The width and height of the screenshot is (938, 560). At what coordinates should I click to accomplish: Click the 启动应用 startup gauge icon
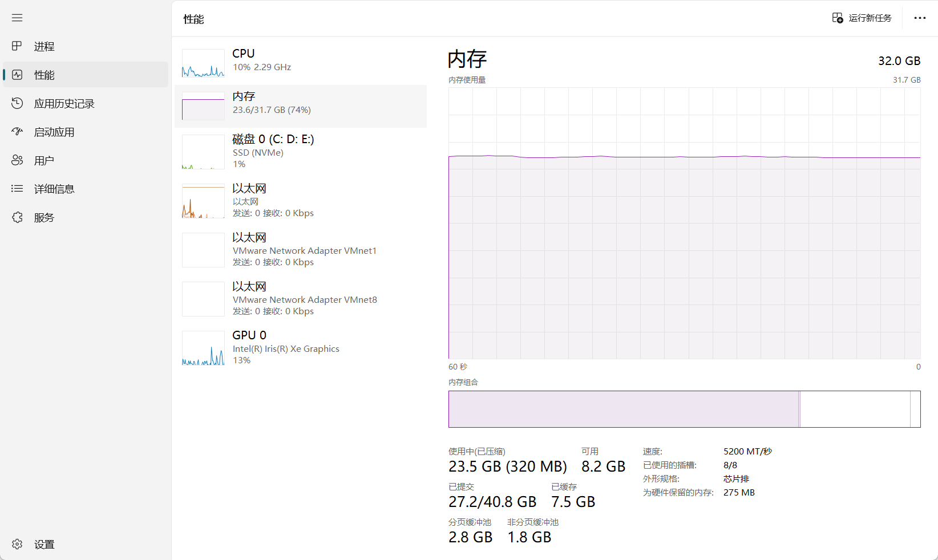pyautogui.click(x=17, y=132)
